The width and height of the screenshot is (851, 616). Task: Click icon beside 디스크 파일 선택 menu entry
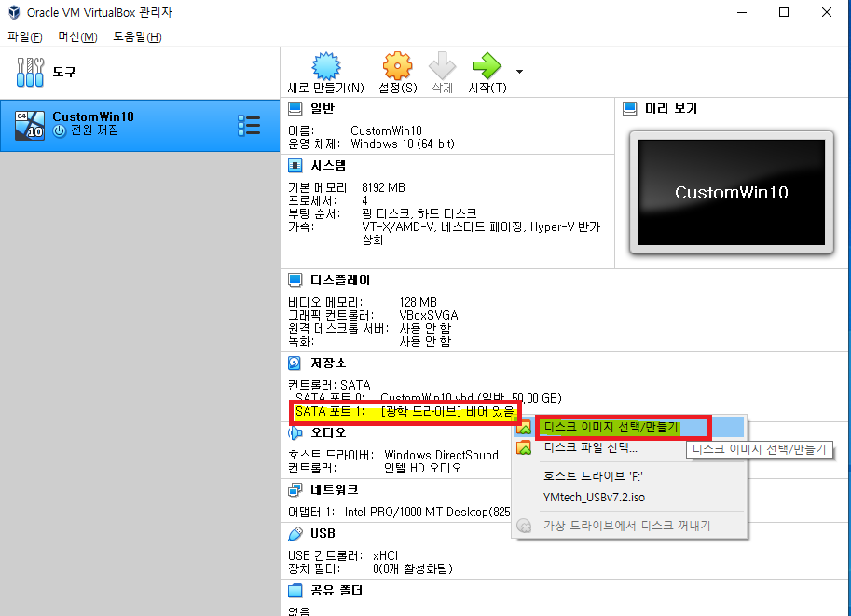coord(524,448)
